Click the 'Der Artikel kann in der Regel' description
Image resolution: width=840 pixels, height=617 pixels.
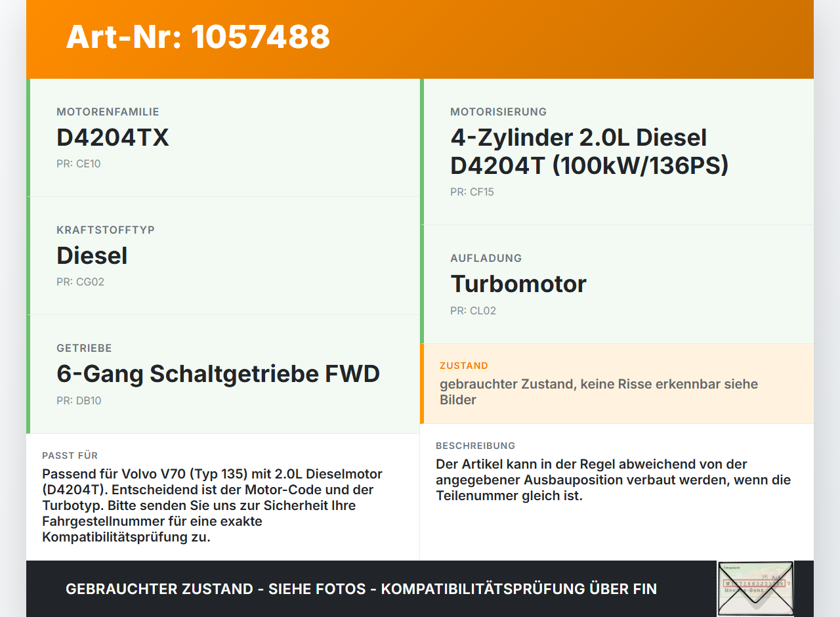(x=613, y=480)
